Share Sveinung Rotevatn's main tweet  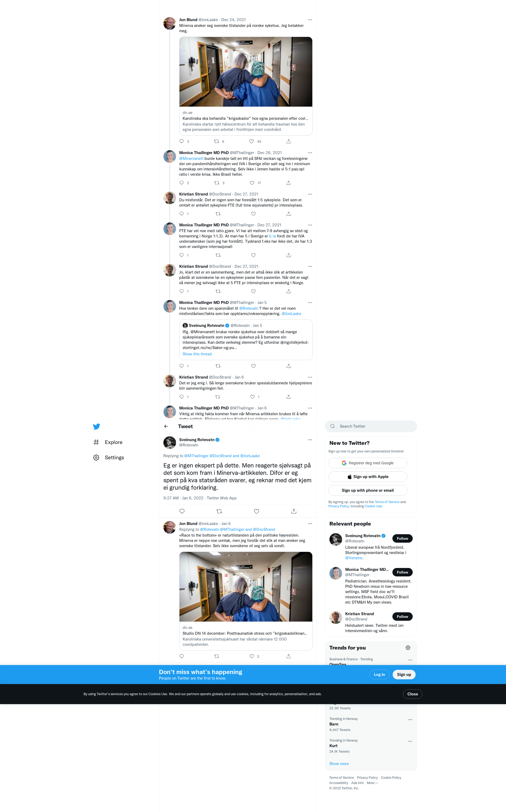click(294, 511)
